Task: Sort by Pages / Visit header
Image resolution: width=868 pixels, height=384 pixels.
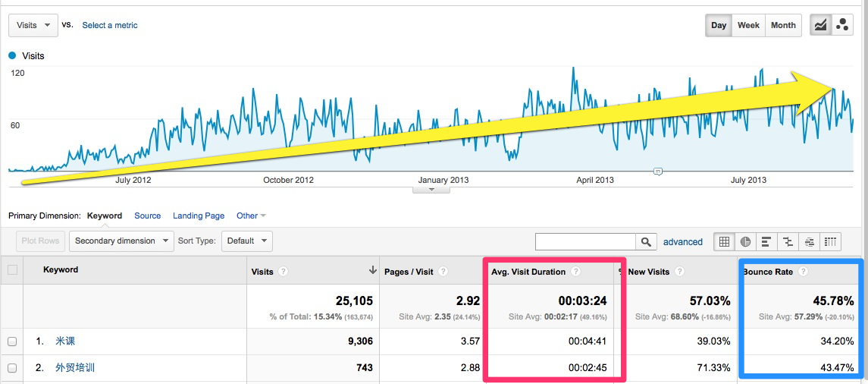Action: (409, 272)
